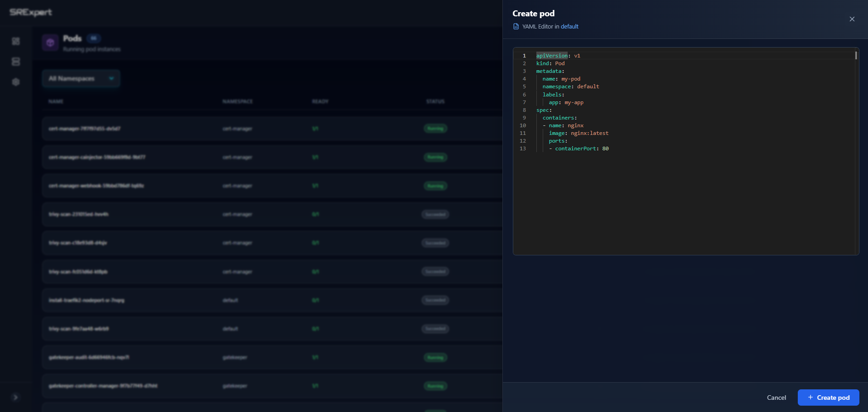868x412 pixels.
Task: Click the purple pod cube icon beside Pods heading
Action: (50, 43)
